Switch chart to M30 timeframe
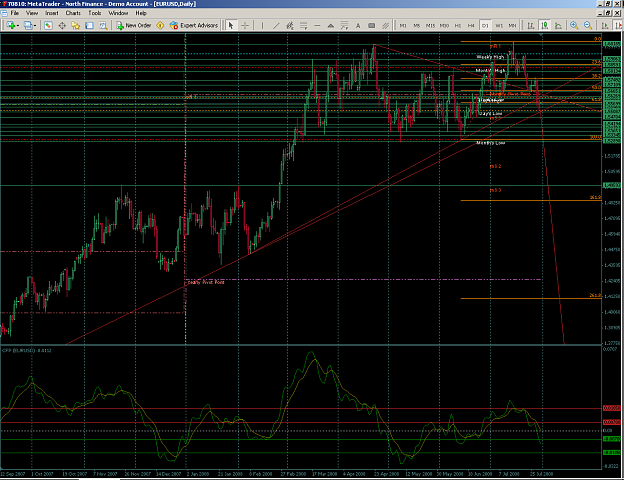This screenshot has width=625, height=480. pyautogui.click(x=444, y=26)
